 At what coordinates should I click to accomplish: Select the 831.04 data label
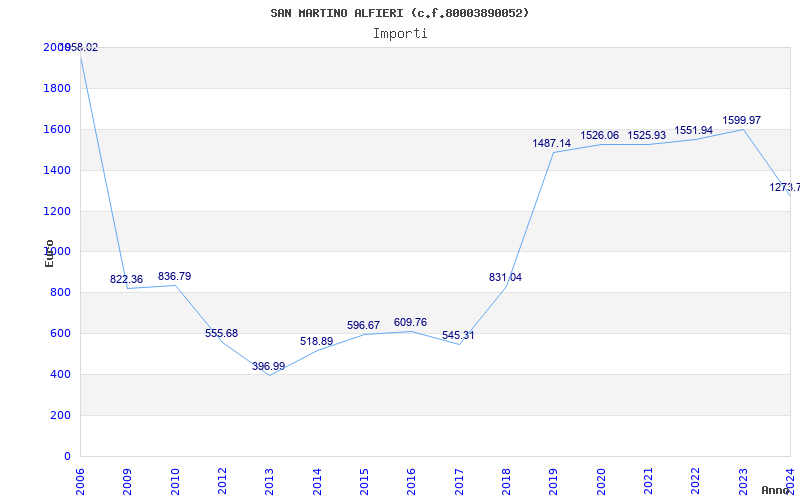point(505,278)
